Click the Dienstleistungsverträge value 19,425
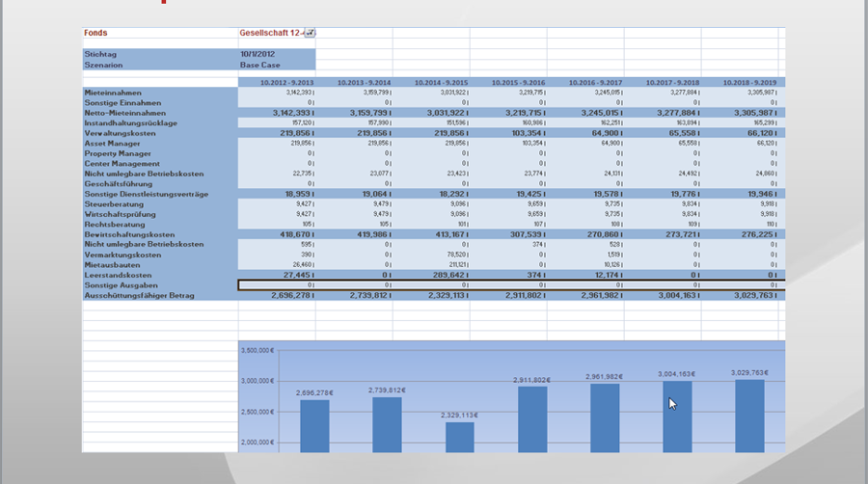The width and height of the screenshot is (868, 484). 530,194
